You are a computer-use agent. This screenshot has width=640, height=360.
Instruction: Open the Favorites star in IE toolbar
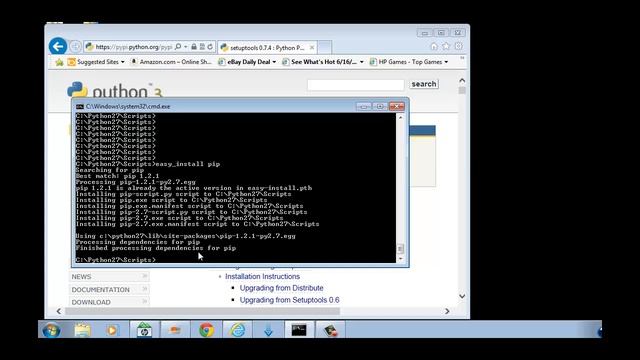pos(446,47)
